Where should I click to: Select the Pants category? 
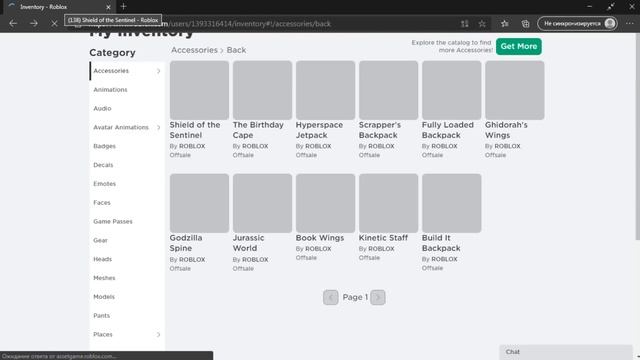[x=101, y=316]
